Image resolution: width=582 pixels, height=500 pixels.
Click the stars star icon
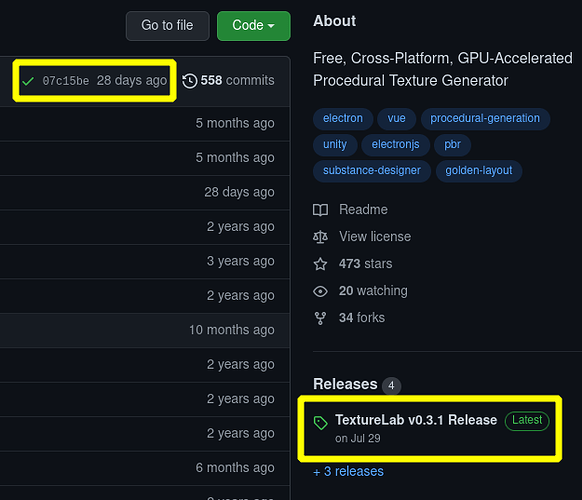click(320, 264)
